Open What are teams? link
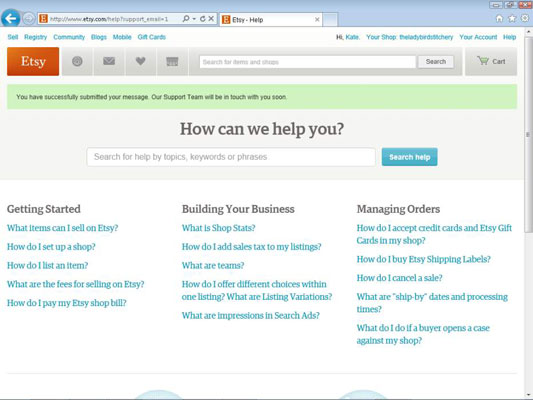 (213, 265)
